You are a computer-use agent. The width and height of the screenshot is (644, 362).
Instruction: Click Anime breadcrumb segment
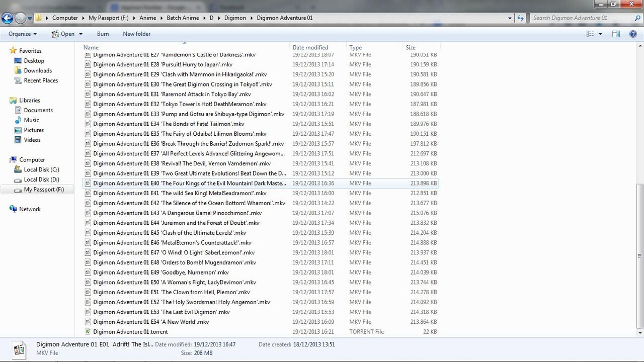tap(147, 18)
